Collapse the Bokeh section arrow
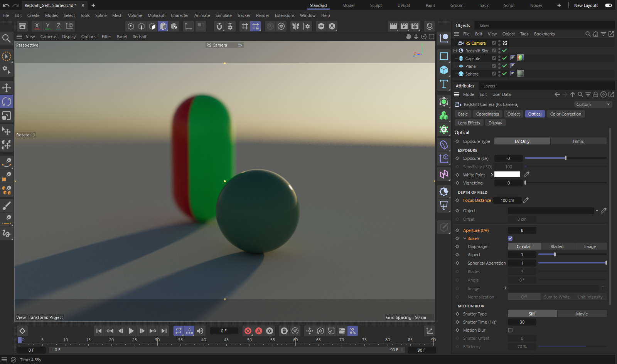Viewport: 617px width, 364px height. [465, 238]
